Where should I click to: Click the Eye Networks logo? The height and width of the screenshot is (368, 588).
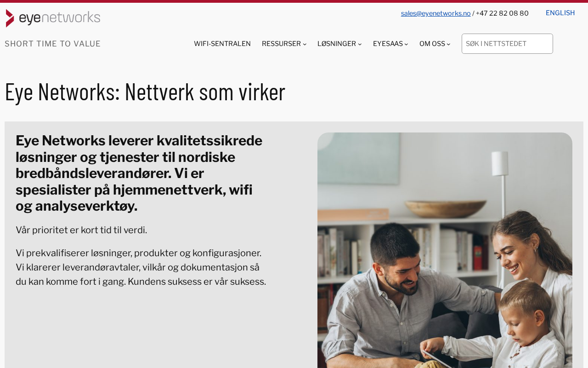pos(53,18)
